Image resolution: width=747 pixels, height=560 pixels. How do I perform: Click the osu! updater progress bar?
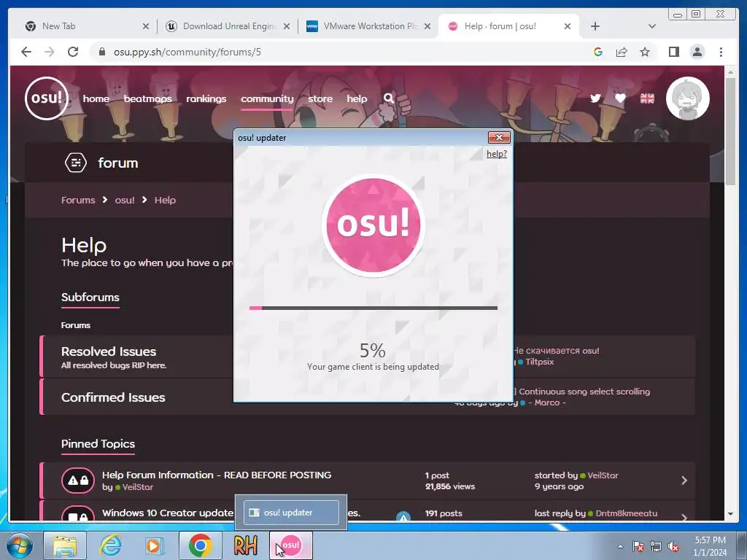(373, 308)
